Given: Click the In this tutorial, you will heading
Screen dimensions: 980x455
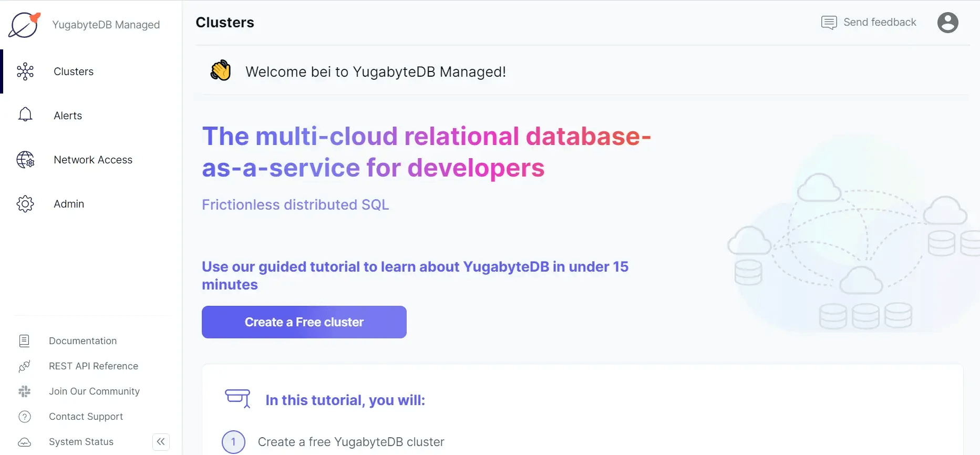Looking at the screenshot, I should click(x=345, y=400).
